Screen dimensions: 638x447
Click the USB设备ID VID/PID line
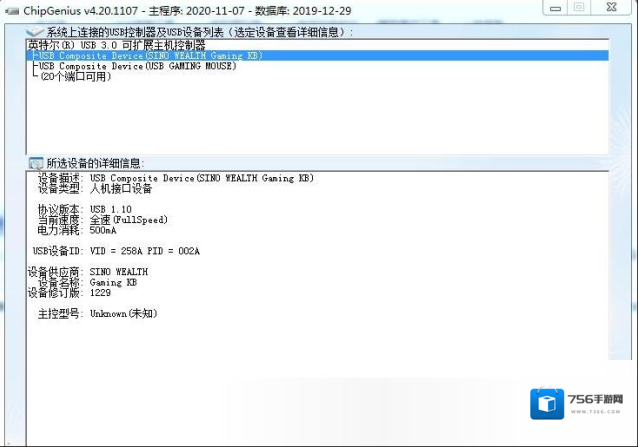point(116,251)
